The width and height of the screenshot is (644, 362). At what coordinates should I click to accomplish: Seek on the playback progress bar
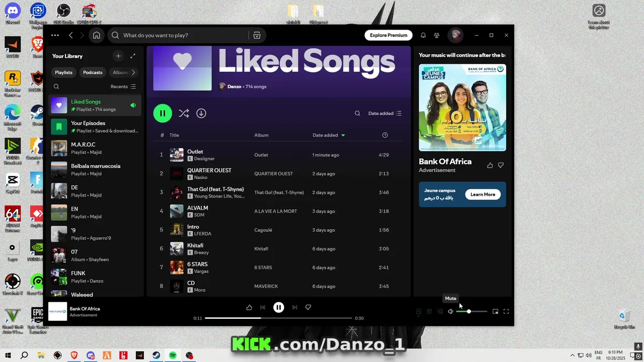(x=279, y=318)
